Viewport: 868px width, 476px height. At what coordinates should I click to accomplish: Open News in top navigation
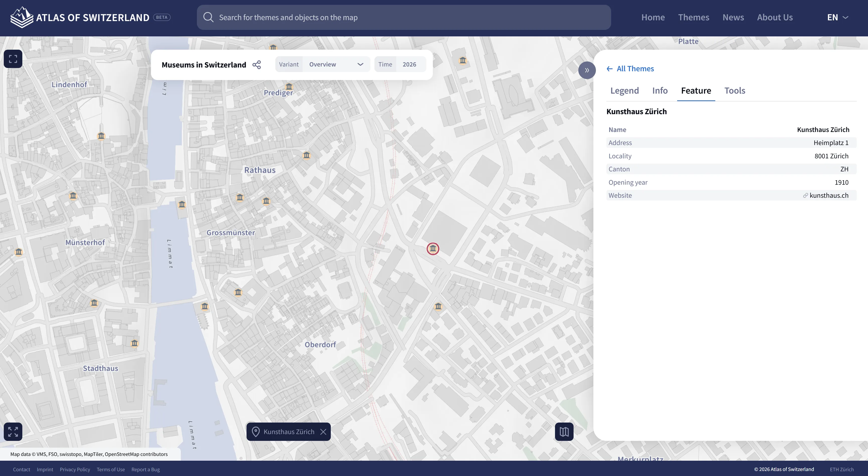733,17
